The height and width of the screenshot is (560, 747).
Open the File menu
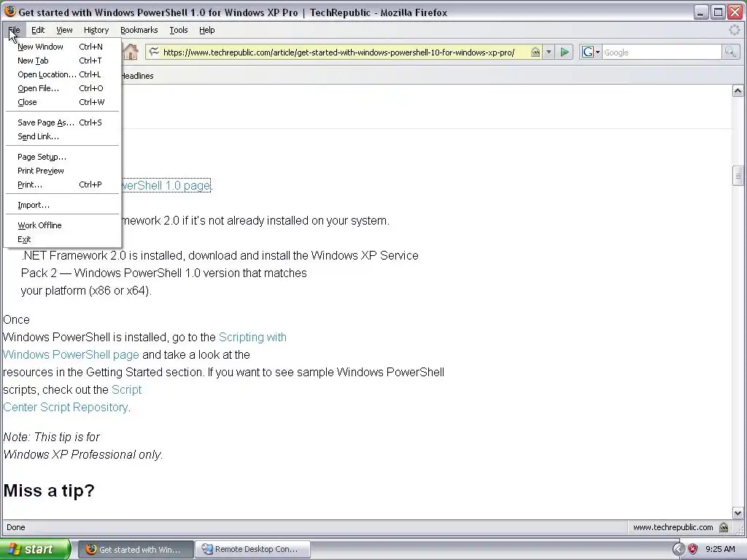click(x=14, y=30)
